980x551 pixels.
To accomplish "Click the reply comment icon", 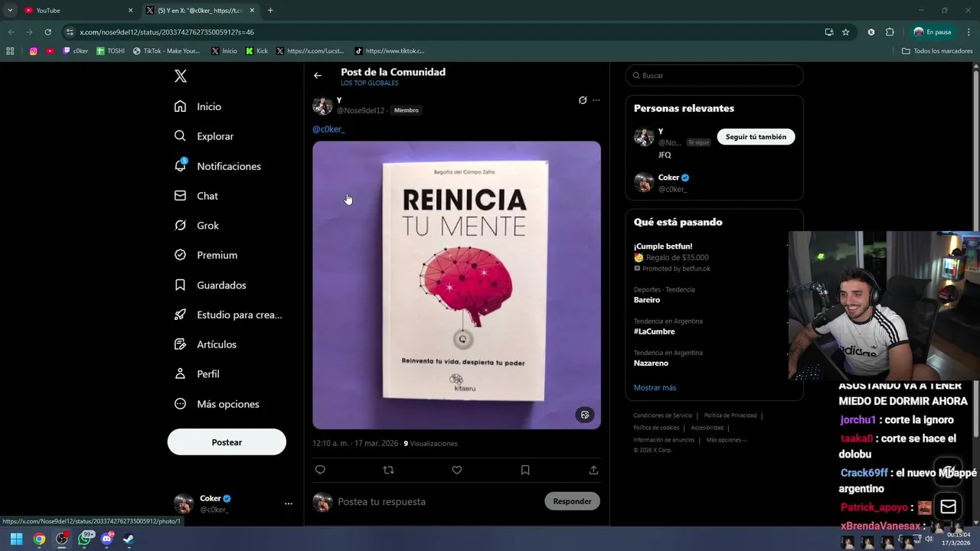I will click(x=320, y=470).
